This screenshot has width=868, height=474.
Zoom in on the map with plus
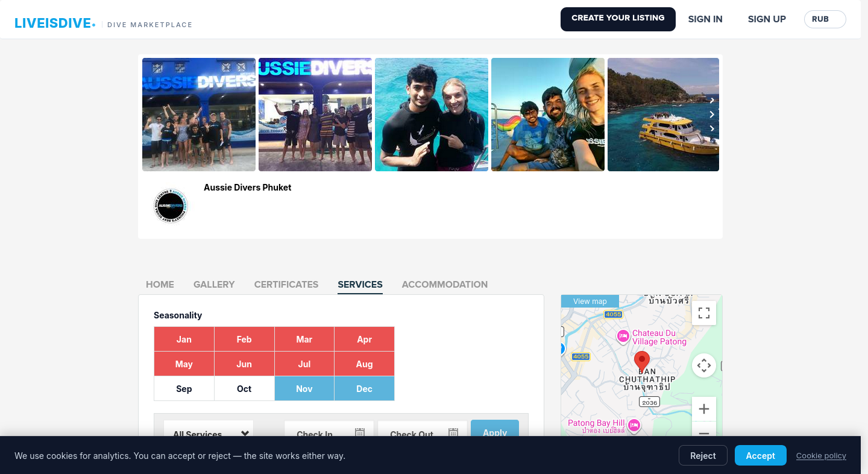pos(703,409)
